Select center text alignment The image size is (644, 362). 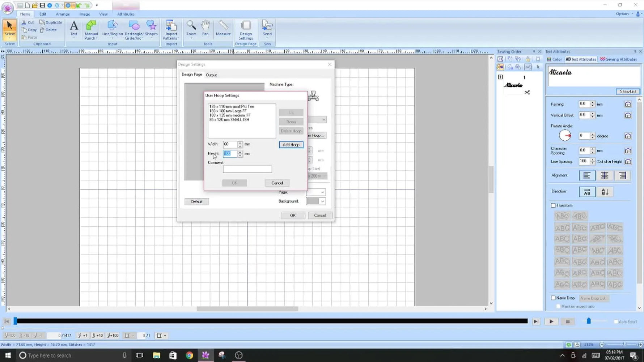(604, 176)
